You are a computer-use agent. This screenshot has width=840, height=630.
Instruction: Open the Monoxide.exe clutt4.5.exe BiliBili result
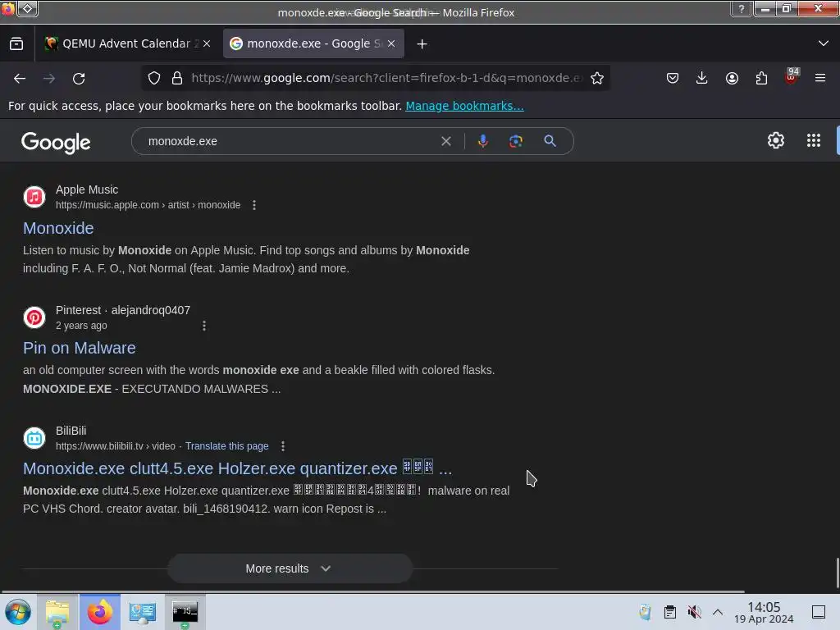coord(237,468)
